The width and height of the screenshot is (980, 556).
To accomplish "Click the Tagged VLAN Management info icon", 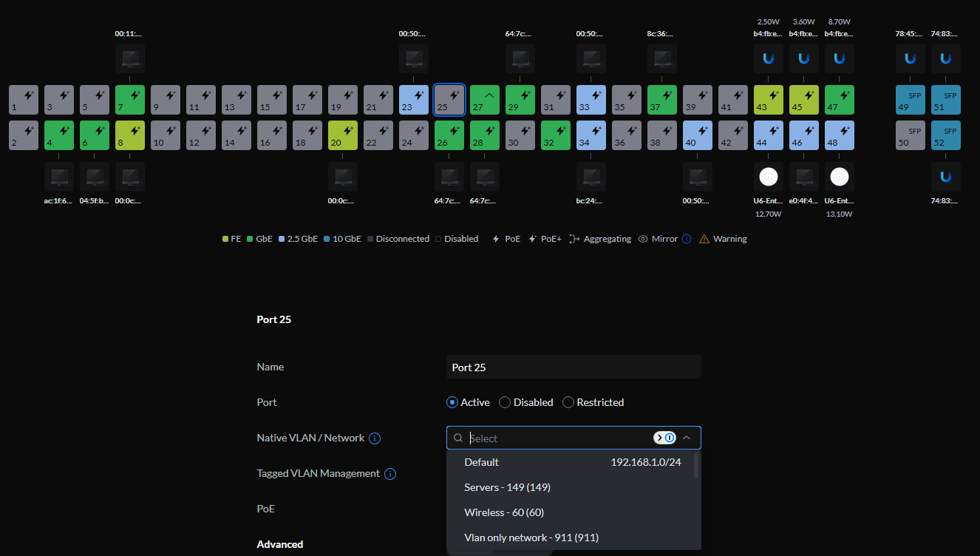I will (390, 474).
